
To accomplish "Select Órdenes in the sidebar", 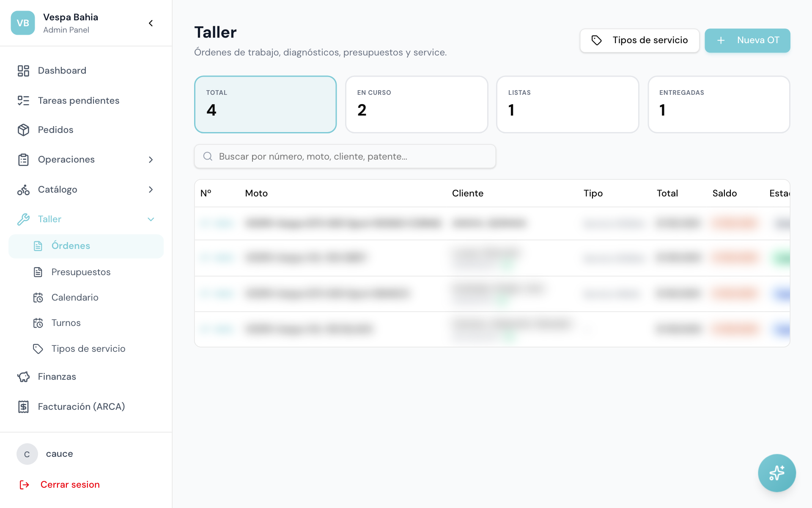I will coord(86,246).
